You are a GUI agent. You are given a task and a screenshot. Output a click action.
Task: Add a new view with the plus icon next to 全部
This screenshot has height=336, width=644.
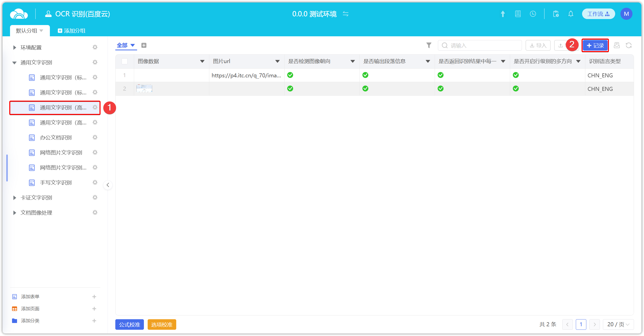click(x=144, y=45)
